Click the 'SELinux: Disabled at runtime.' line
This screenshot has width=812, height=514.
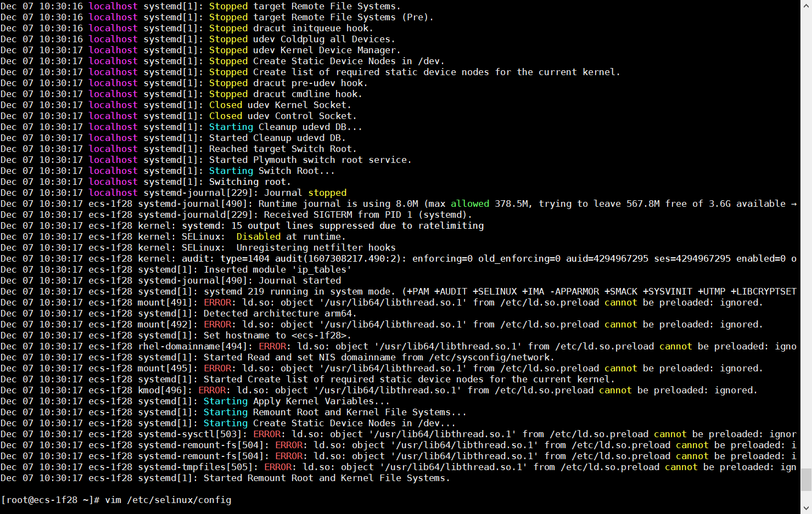[x=173, y=236]
